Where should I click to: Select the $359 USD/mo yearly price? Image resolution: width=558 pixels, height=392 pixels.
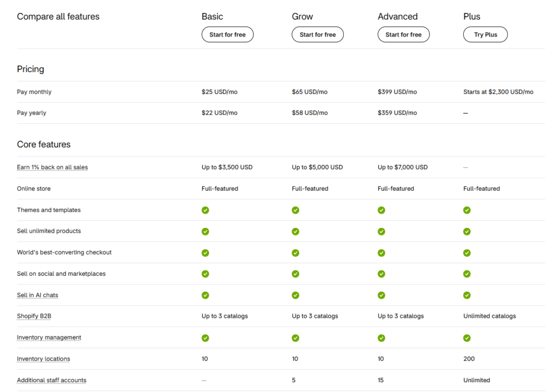(x=397, y=113)
